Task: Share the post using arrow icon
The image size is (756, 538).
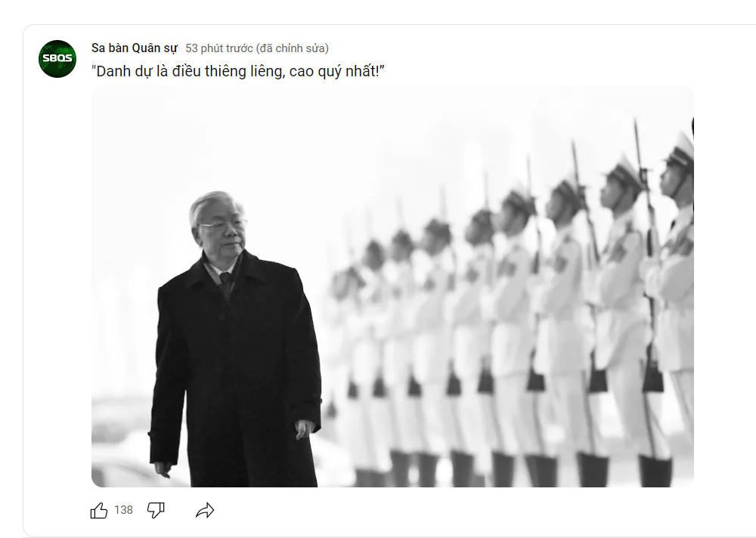Action: coord(205,510)
